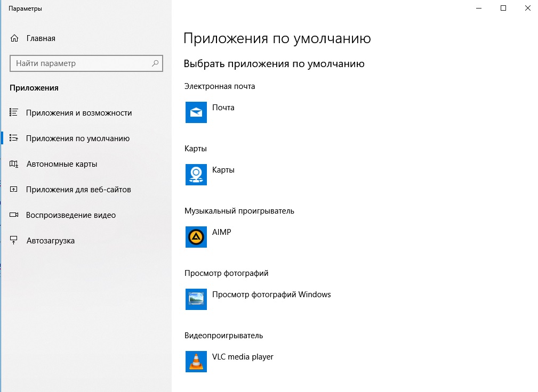The image size is (538, 392).
Task: Minimize the Параметры settings window
Action: click(479, 8)
